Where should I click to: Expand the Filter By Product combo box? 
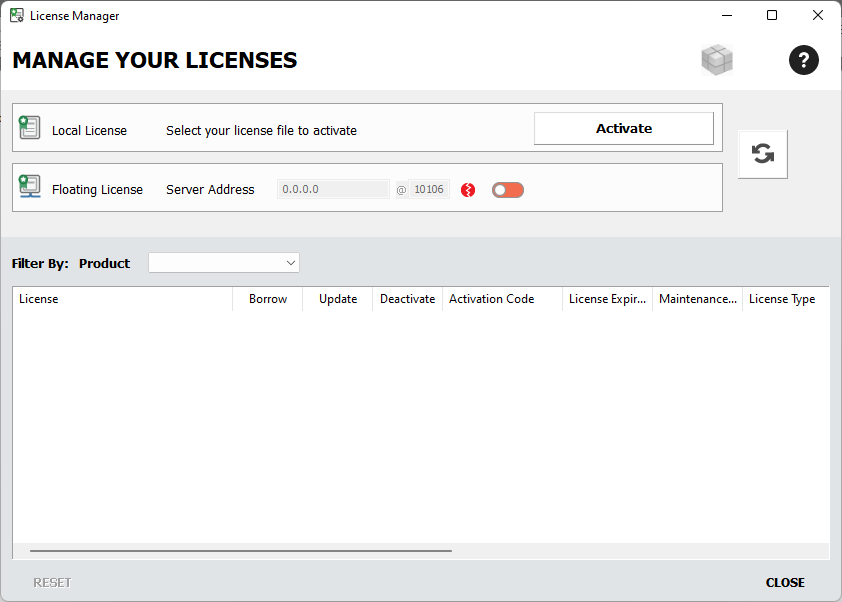point(223,262)
